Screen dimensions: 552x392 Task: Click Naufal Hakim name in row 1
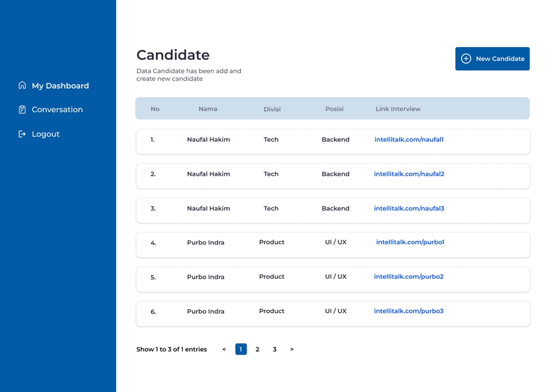[x=208, y=139]
